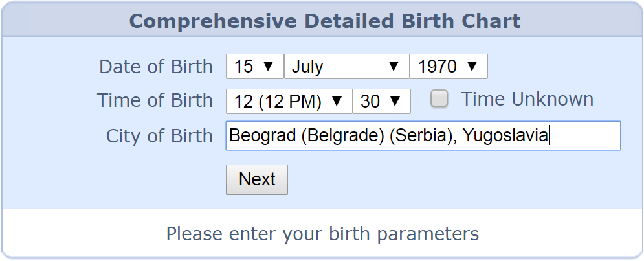Click the Date of Birth label
Screen dimensions: 644x261
tap(155, 66)
